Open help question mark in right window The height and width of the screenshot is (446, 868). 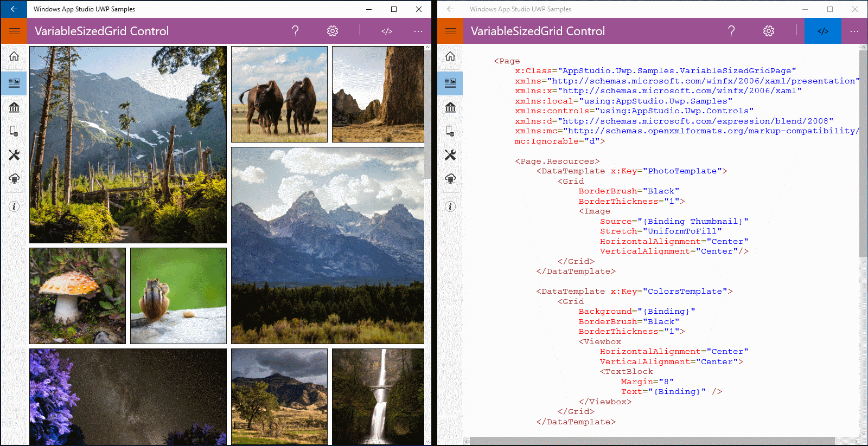click(731, 31)
